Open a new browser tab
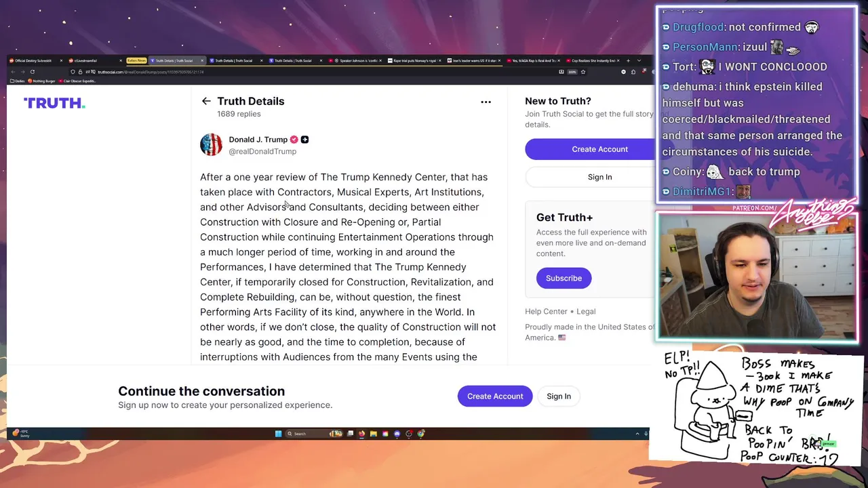Image resolution: width=868 pixels, height=488 pixels. pos(628,61)
